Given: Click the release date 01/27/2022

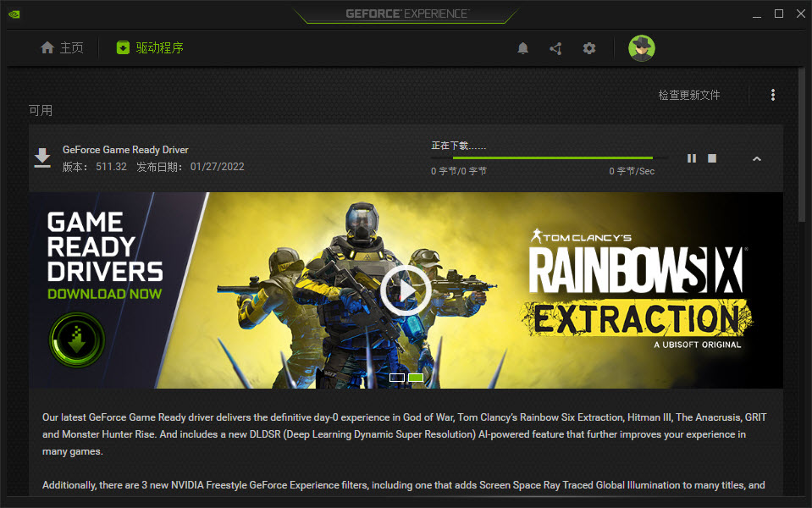Looking at the screenshot, I should click(x=217, y=167).
